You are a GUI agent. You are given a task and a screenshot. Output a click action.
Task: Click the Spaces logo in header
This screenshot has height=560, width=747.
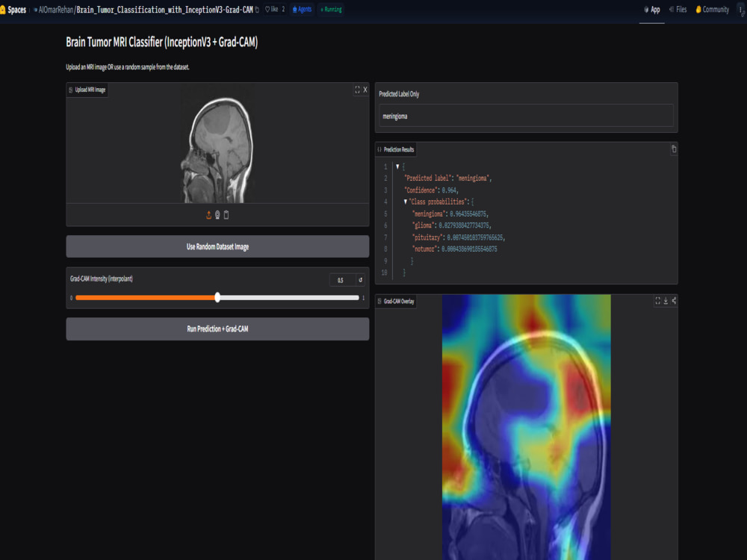[x=13, y=10]
